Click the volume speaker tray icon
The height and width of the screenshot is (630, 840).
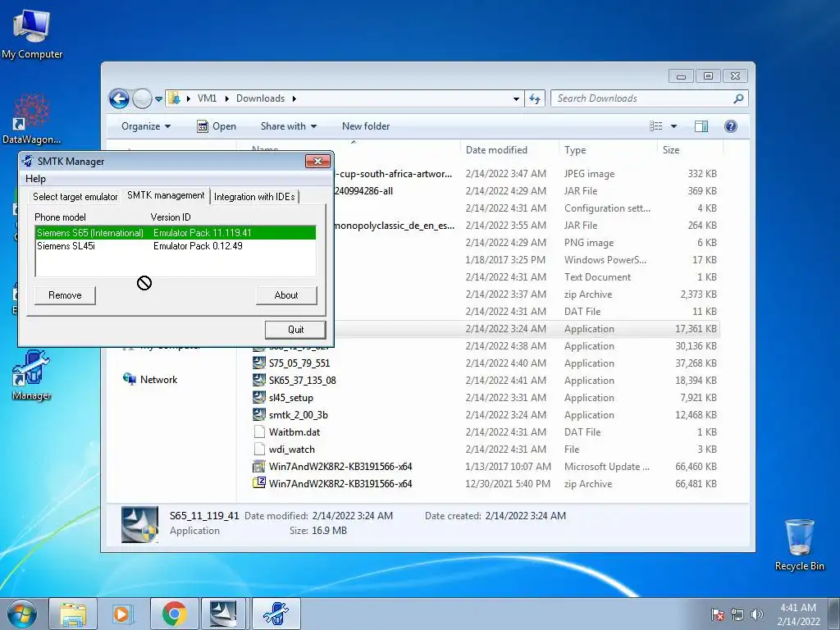[757, 614]
